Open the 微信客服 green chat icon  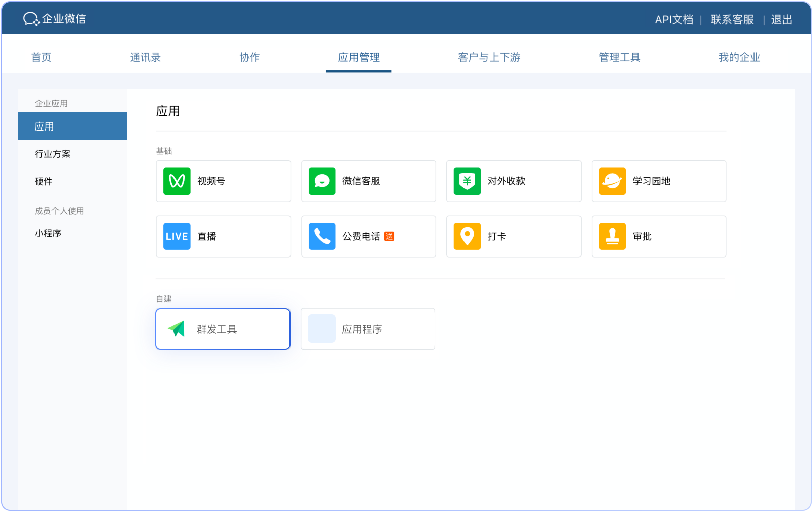pyautogui.click(x=322, y=181)
